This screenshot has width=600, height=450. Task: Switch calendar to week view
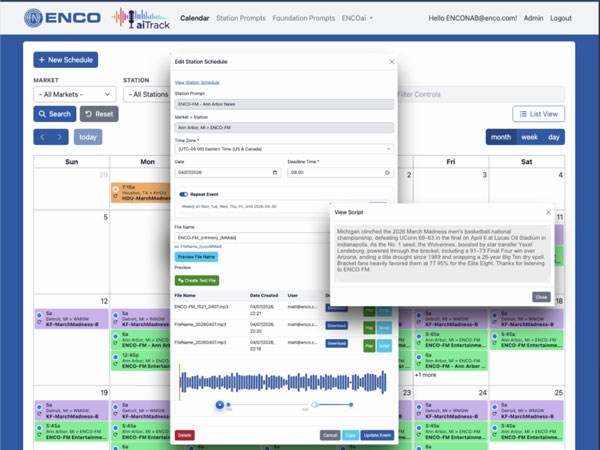(527, 137)
